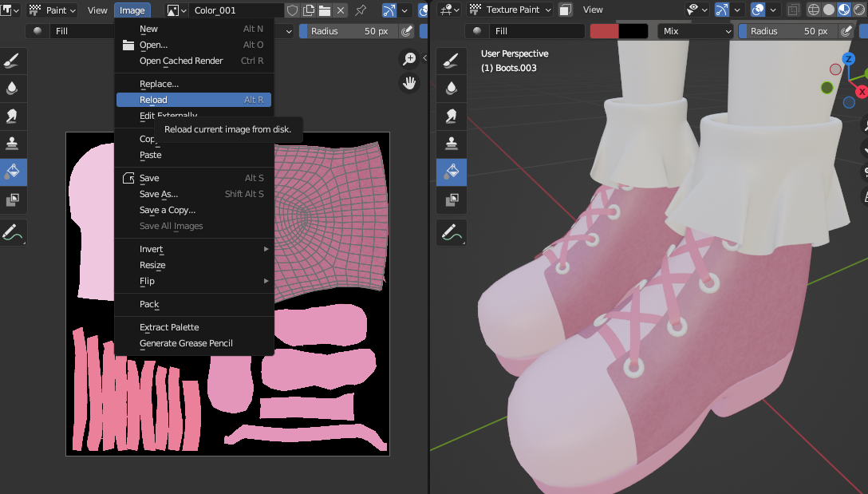The image size is (868, 494).
Task: Select Mask tool in image editor
Action: (12, 200)
